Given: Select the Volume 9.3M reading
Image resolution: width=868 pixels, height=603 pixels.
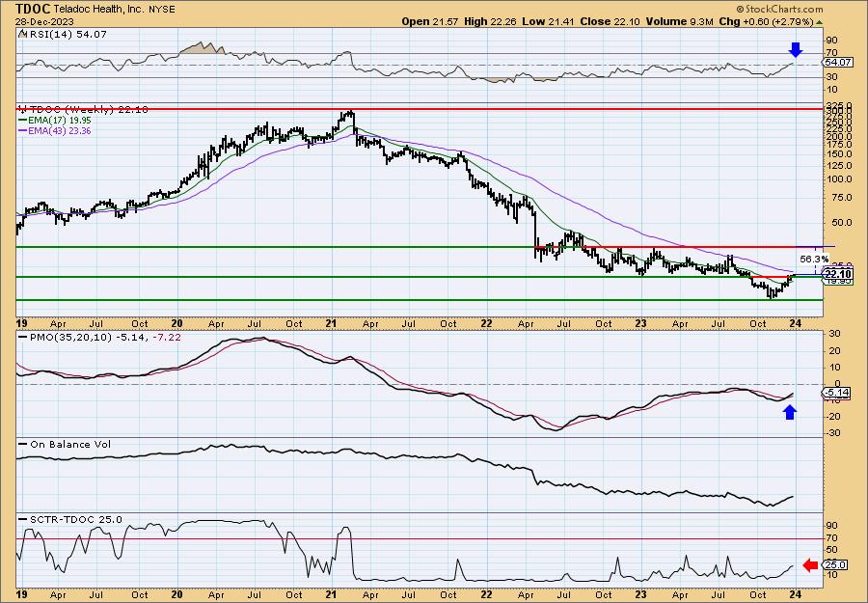Looking at the screenshot, I should pos(679,21).
